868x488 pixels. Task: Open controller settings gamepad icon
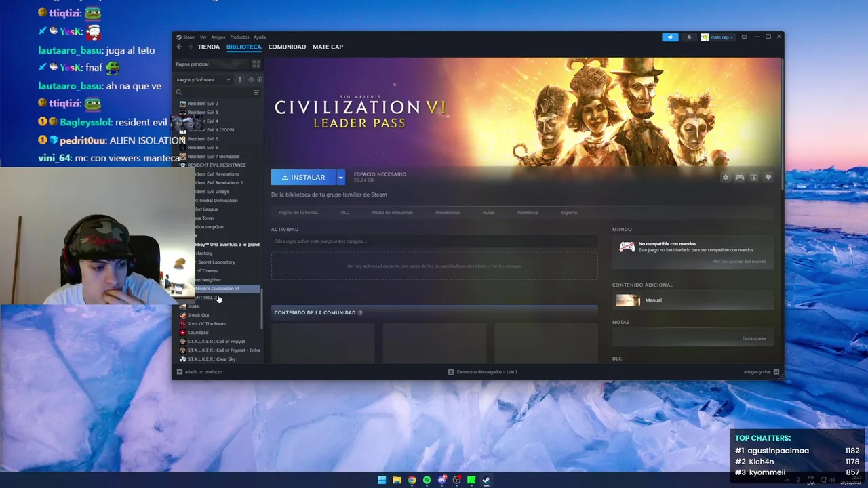click(740, 177)
